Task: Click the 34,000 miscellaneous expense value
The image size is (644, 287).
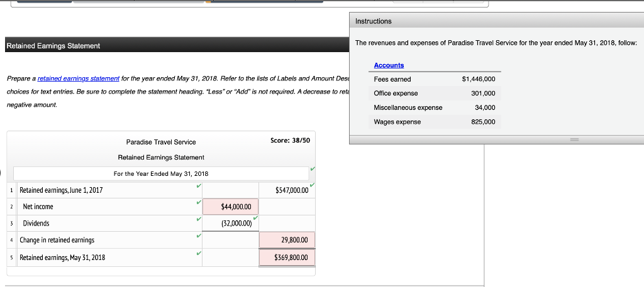Action: pos(485,107)
